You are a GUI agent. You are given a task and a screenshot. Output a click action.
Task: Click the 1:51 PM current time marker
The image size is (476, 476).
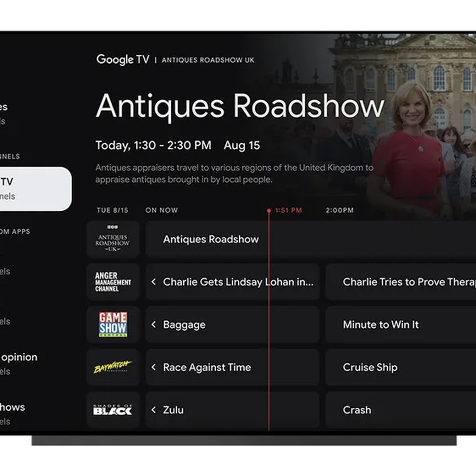285,210
